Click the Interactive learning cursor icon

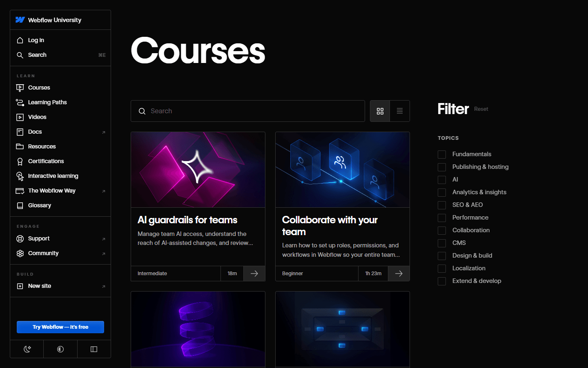click(20, 176)
